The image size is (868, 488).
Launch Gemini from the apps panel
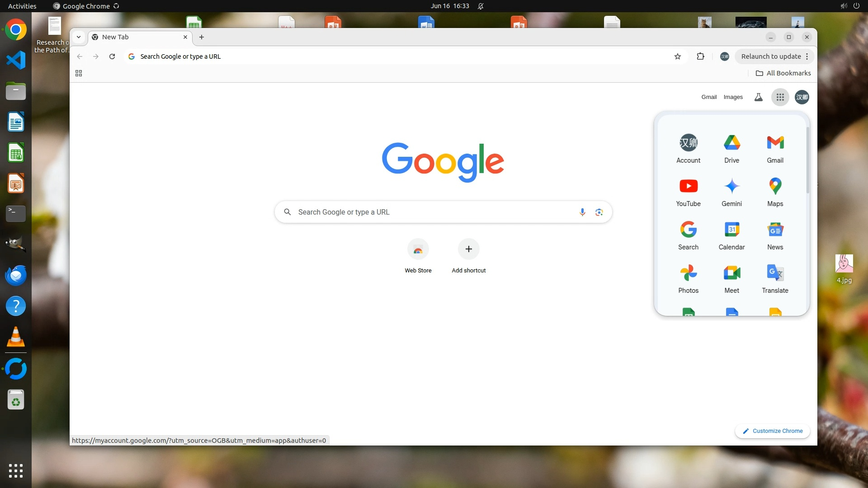click(731, 192)
